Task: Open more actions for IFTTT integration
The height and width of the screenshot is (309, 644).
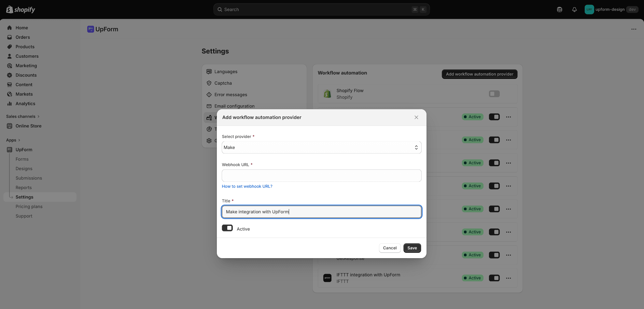Action: pos(509,278)
